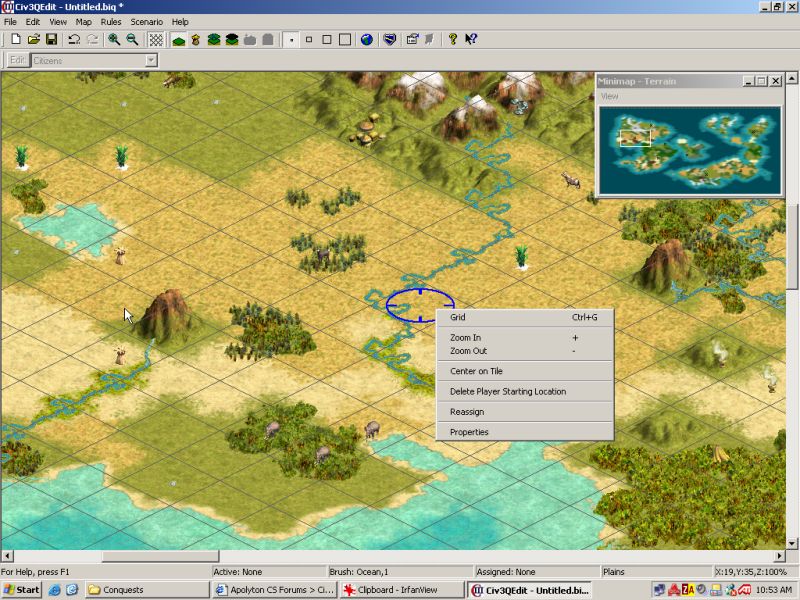
Task: Select the largest brush size square
Action: coord(345,40)
